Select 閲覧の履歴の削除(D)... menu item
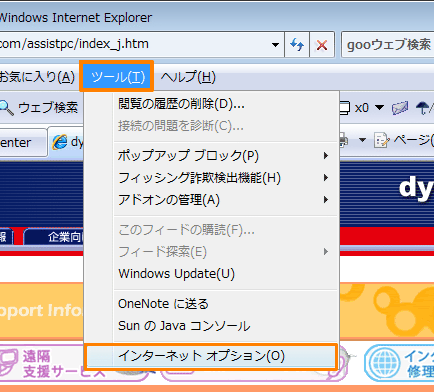434x392 pixels. click(x=211, y=104)
